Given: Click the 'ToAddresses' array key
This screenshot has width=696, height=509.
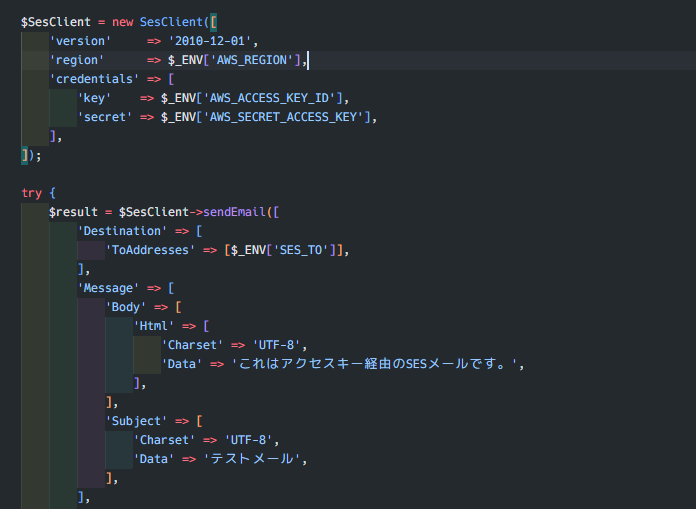Looking at the screenshot, I should 150,250.
